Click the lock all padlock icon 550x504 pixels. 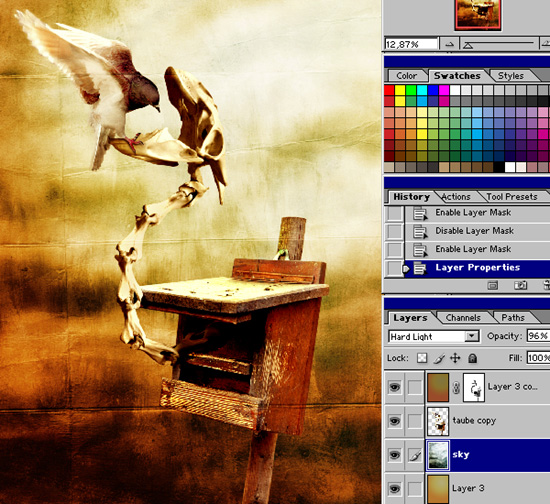472,358
